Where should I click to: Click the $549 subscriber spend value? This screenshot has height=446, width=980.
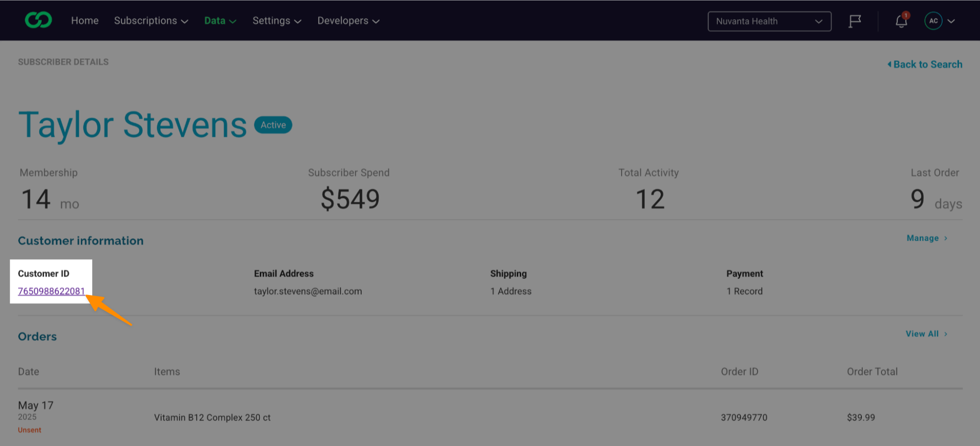[350, 199]
